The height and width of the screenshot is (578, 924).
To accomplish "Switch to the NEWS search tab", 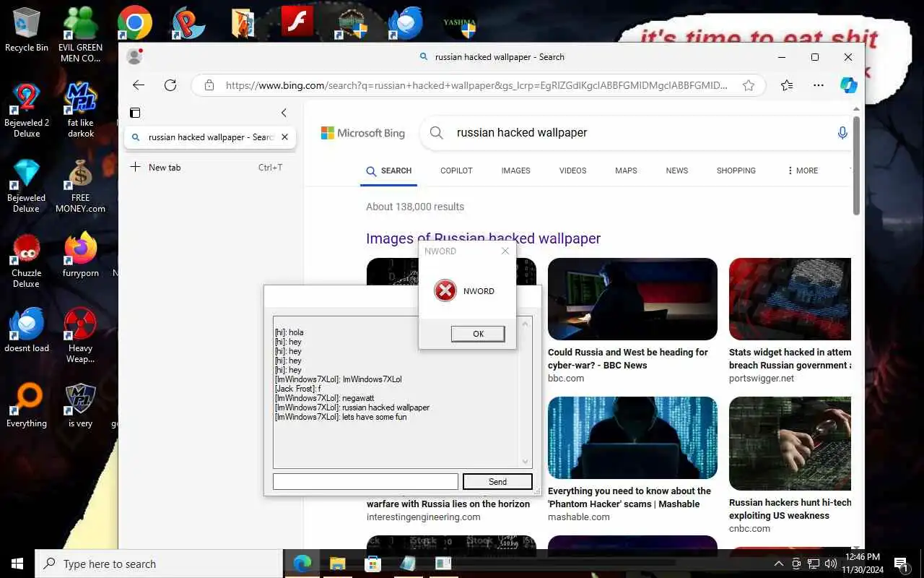I will pyautogui.click(x=677, y=171).
